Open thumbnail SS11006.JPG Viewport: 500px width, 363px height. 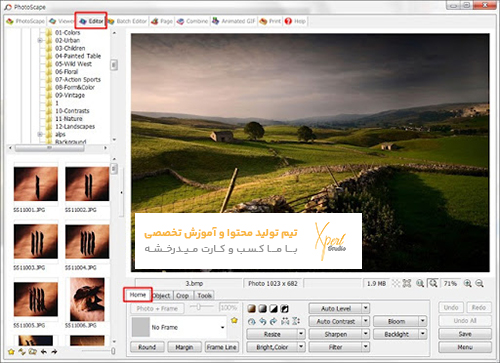87,299
